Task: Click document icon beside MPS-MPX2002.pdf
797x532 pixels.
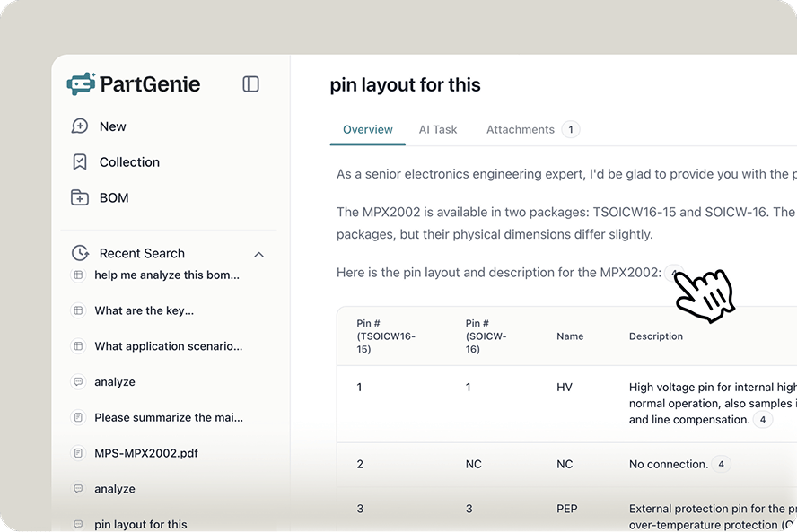Action: (x=78, y=453)
